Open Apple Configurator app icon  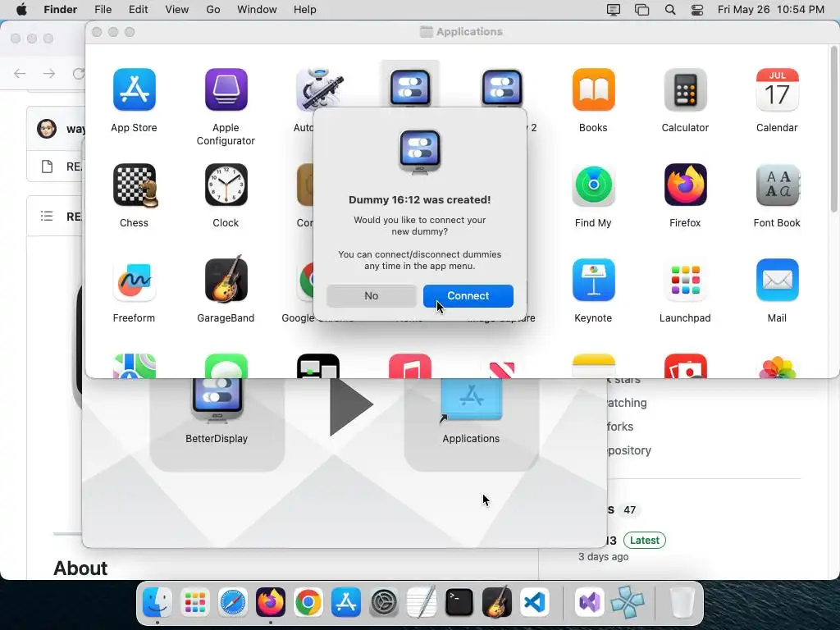(226, 89)
